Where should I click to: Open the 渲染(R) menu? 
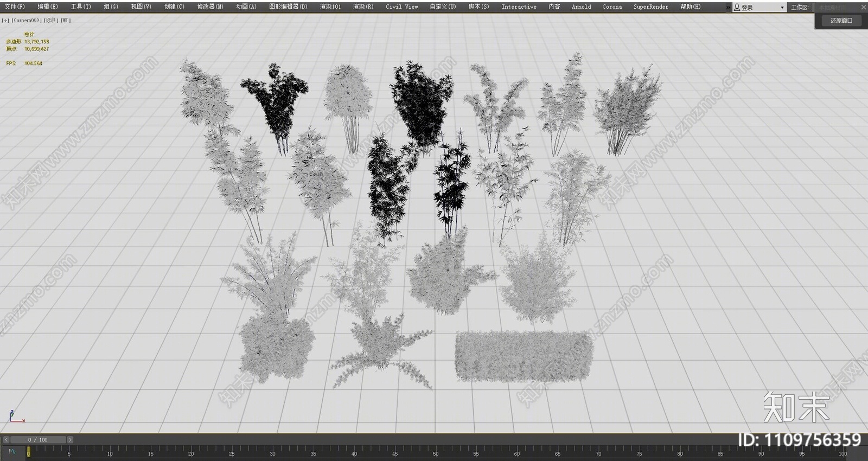pos(363,7)
